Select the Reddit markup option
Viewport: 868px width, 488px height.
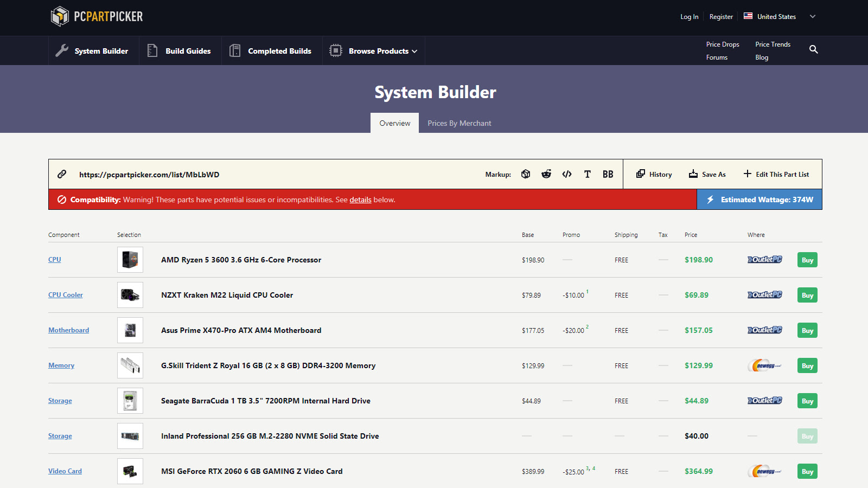[x=546, y=174]
